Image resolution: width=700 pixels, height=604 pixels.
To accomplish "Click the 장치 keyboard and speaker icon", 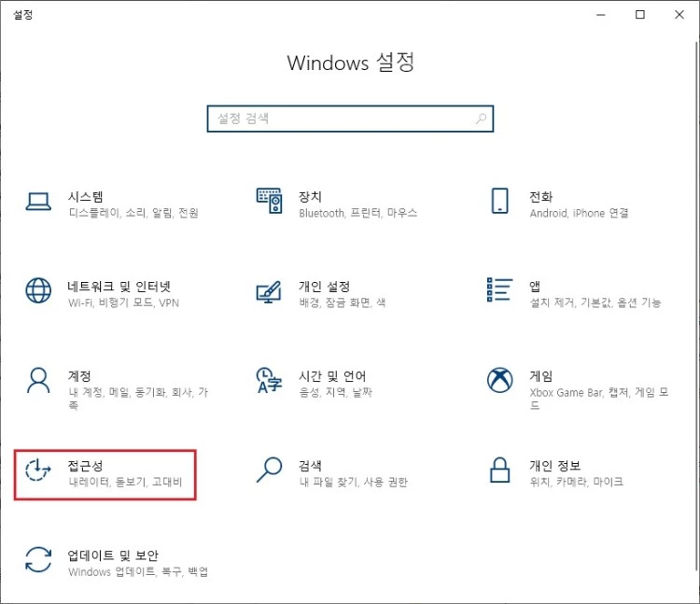I will (x=269, y=201).
